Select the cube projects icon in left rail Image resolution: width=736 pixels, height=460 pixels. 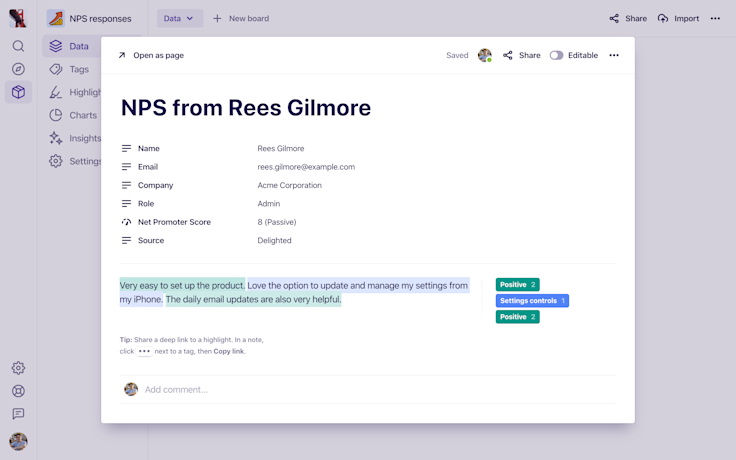point(18,92)
